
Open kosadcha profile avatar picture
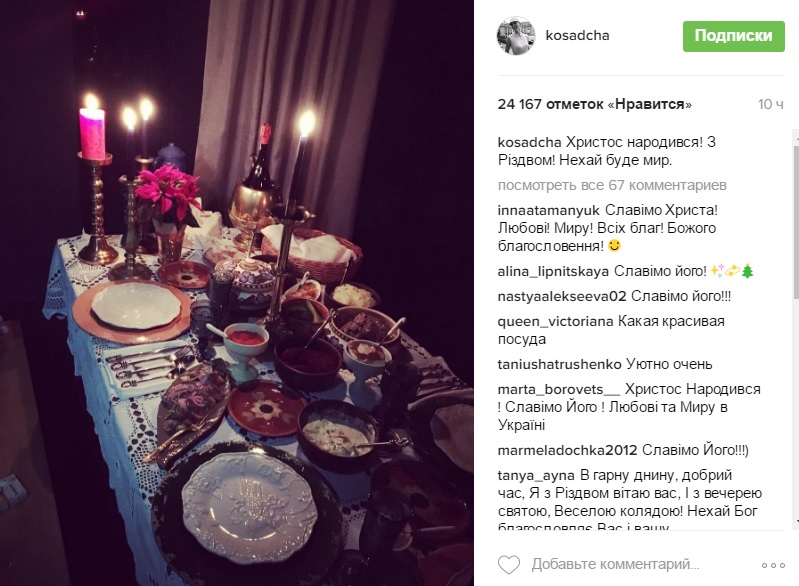(x=516, y=36)
